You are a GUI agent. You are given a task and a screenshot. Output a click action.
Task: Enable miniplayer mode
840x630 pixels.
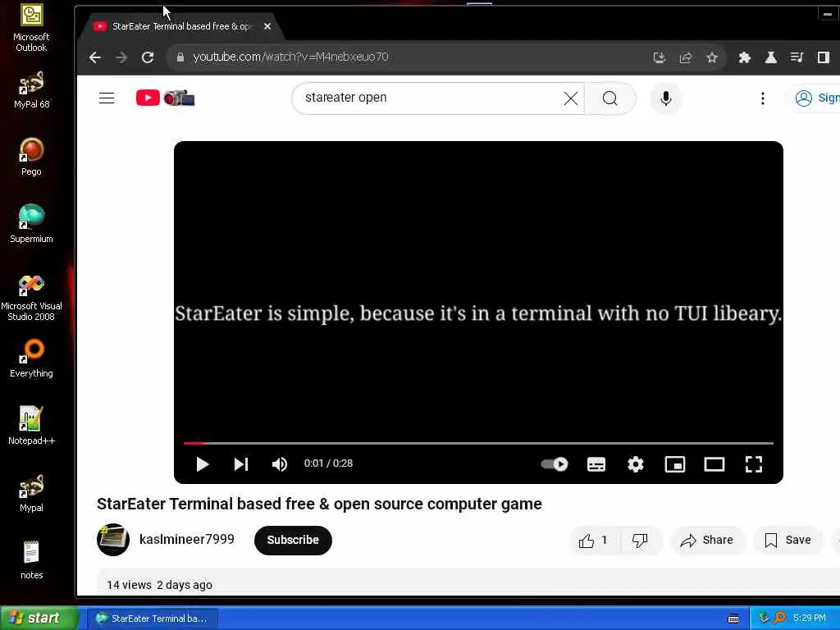click(x=675, y=464)
